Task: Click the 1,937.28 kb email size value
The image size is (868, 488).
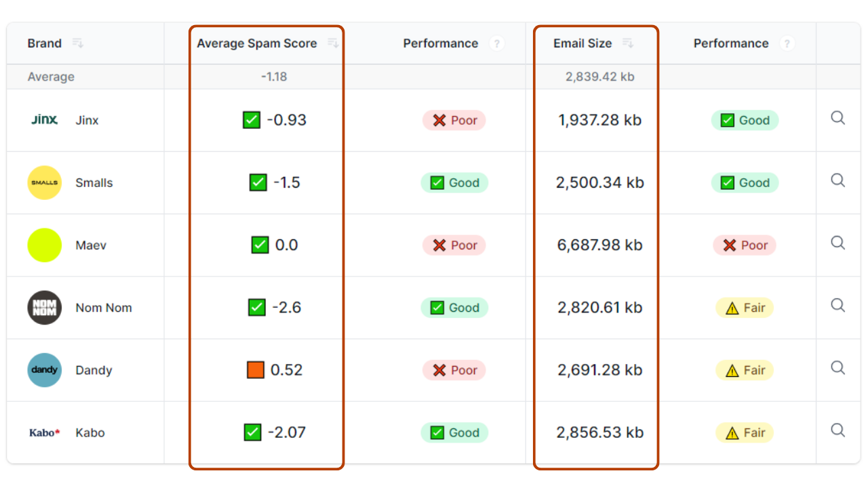Action: [600, 120]
